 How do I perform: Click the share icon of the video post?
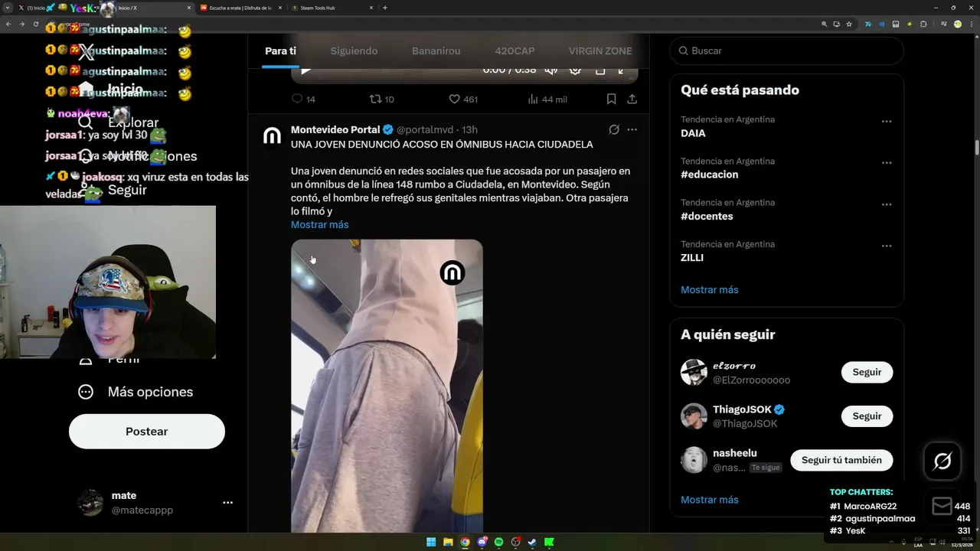click(x=632, y=99)
